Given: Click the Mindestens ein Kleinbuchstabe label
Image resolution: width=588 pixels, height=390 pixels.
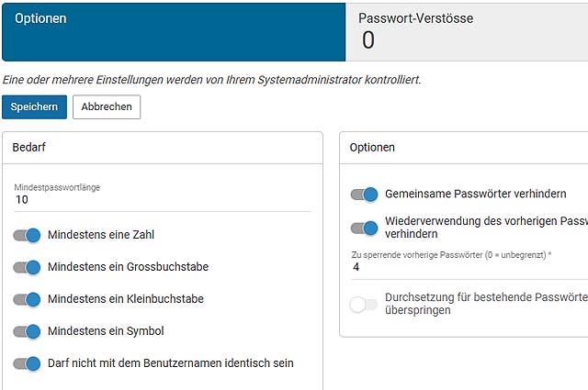Looking at the screenshot, I should click(x=126, y=299).
